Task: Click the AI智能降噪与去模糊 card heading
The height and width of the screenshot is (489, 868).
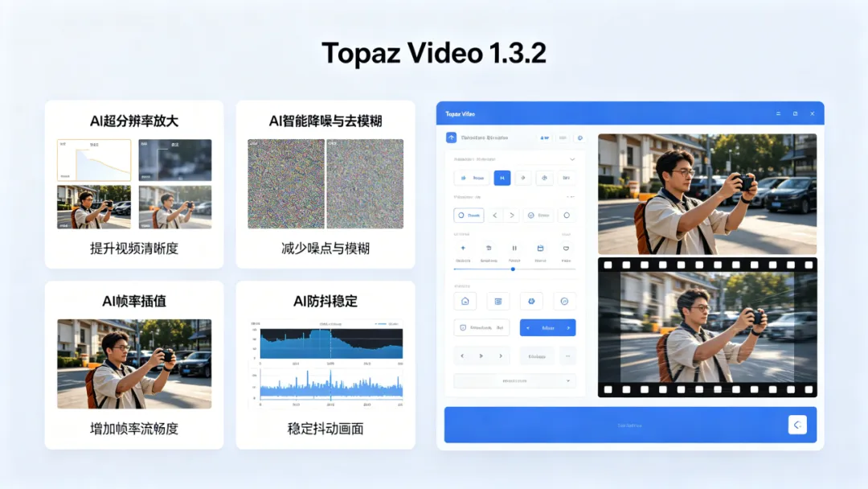Action: tap(325, 121)
